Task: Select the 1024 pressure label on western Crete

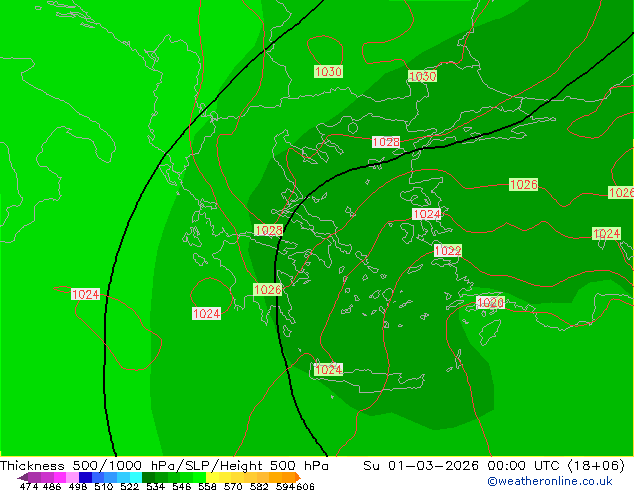Action: [328, 370]
